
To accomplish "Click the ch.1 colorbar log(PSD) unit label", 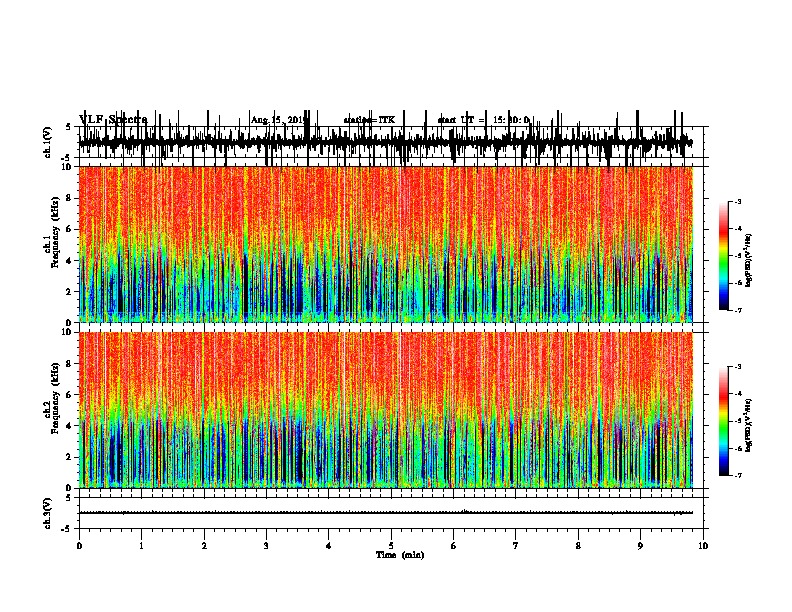I will pos(748,261).
